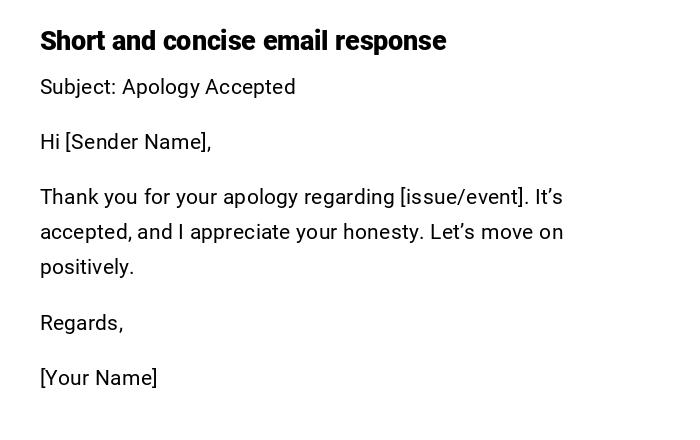Click the word "positively."
This screenshot has width=700, height=440.
click(x=87, y=267)
